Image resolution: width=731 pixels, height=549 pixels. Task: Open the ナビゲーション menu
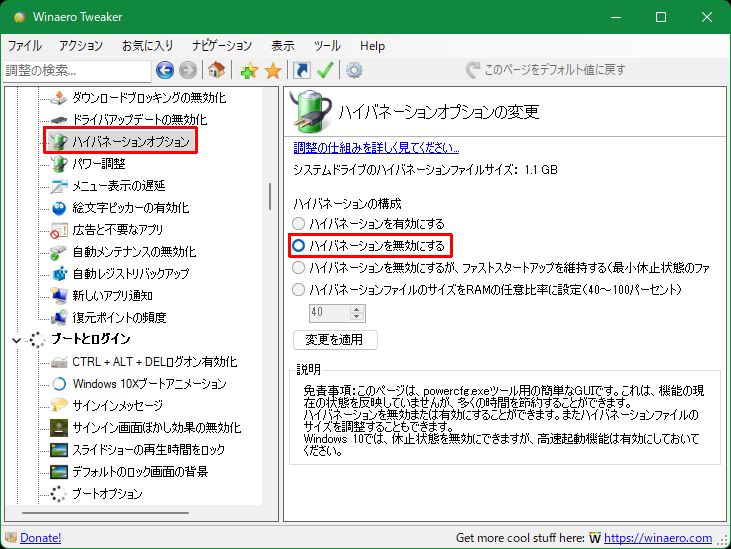pyautogui.click(x=222, y=46)
